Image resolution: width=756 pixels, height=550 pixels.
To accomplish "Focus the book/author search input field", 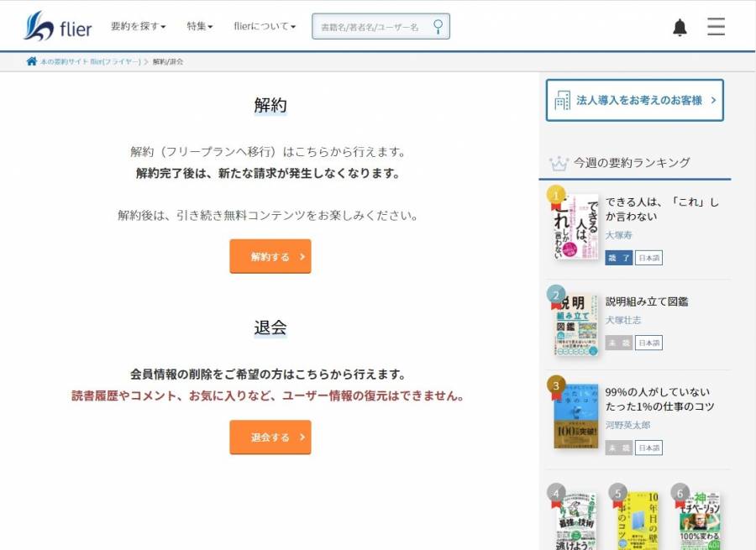I will tap(371, 27).
